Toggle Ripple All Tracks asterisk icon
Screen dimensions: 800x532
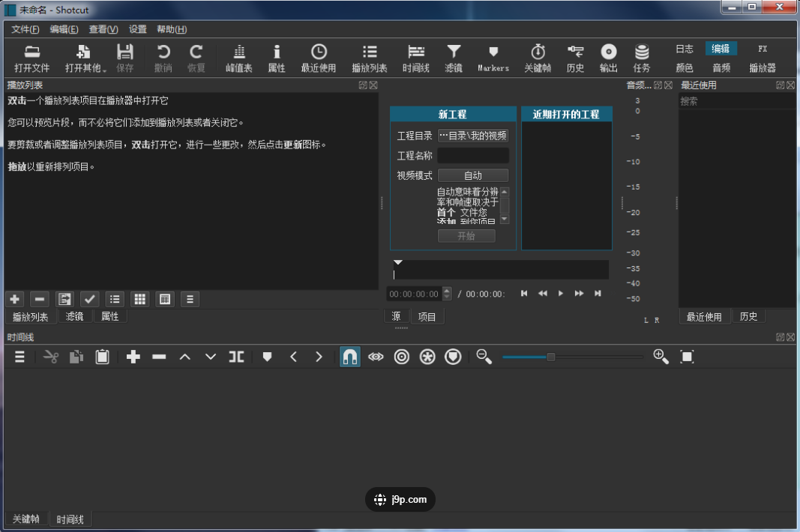tap(427, 357)
